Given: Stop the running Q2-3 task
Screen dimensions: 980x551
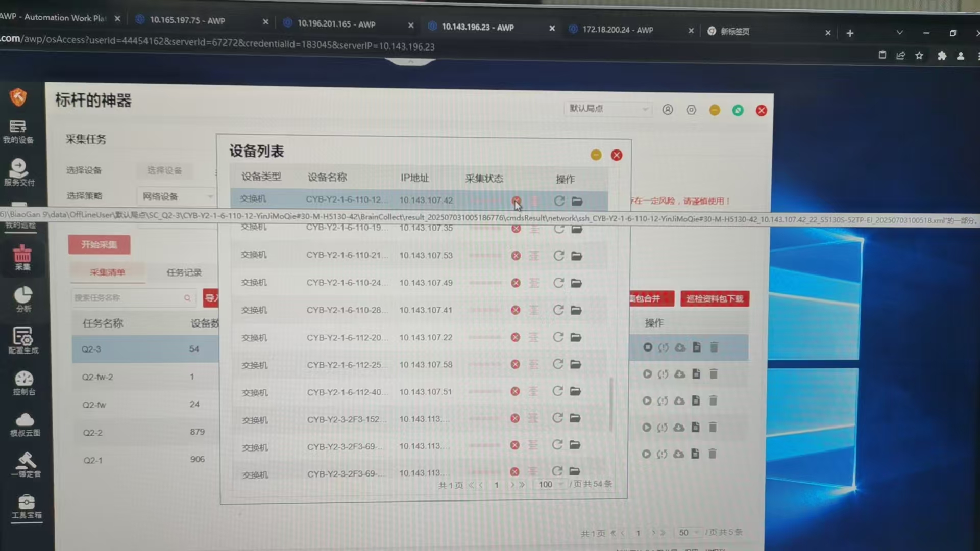Looking at the screenshot, I should tap(648, 347).
